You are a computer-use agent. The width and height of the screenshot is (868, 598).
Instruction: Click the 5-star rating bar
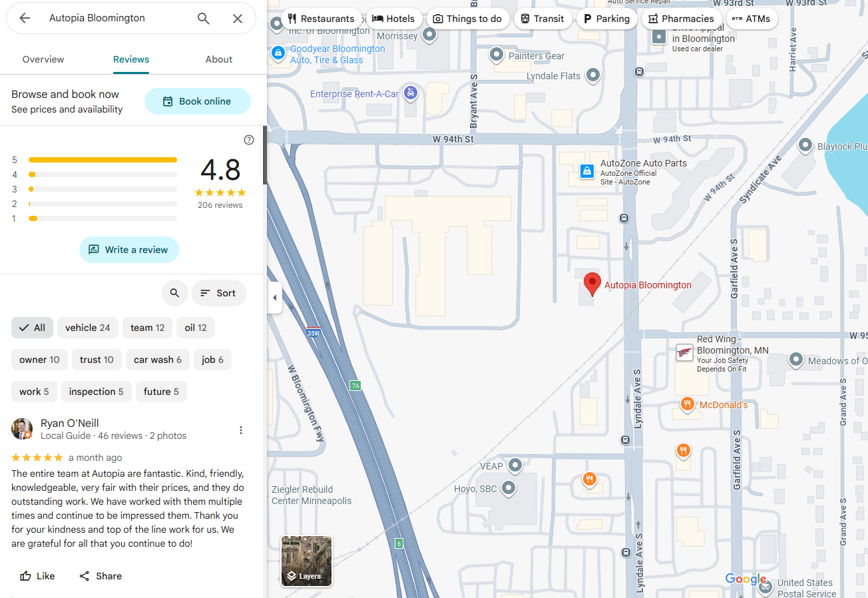[103, 160]
